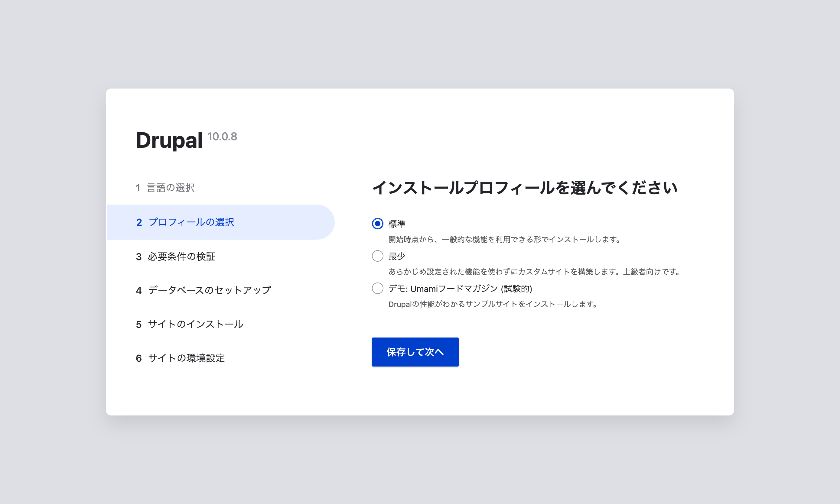Image resolution: width=840 pixels, height=504 pixels.
Task: Click step 5 サイトのインストール
Action: click(x=190, y=324)
